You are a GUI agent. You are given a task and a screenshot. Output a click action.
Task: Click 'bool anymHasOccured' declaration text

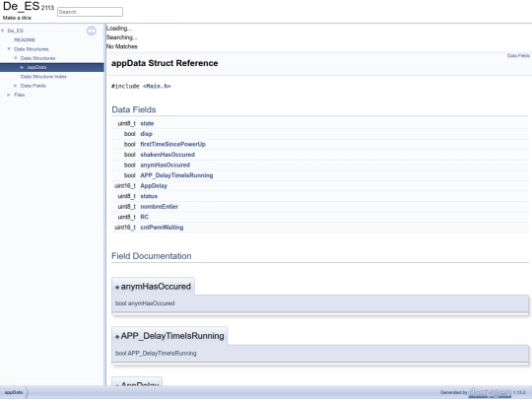tap(145, 303)
